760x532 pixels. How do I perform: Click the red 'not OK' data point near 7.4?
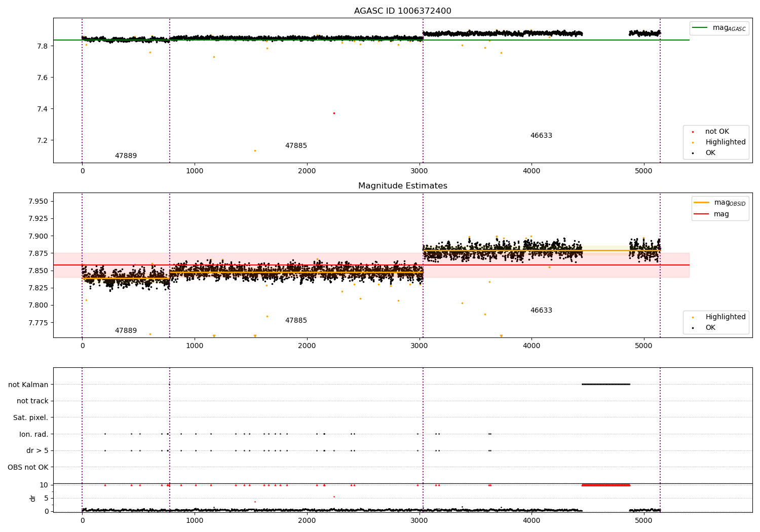coord(334,113)
